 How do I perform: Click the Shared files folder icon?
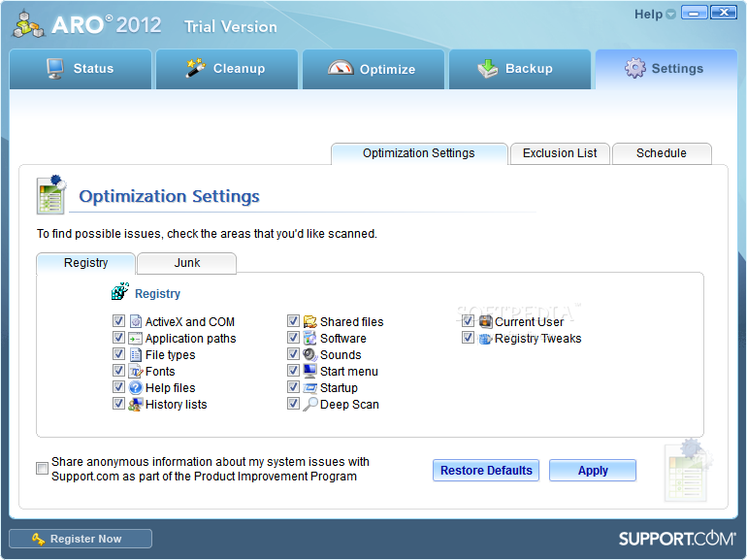coord(310,321)
